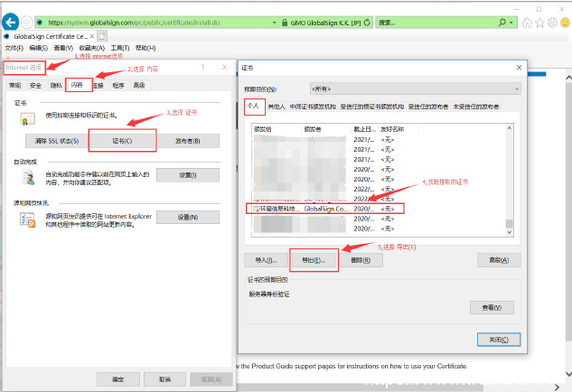Select the 中间证书颁发机构 tab
The image size is (572, 392).
click(313, 107)
